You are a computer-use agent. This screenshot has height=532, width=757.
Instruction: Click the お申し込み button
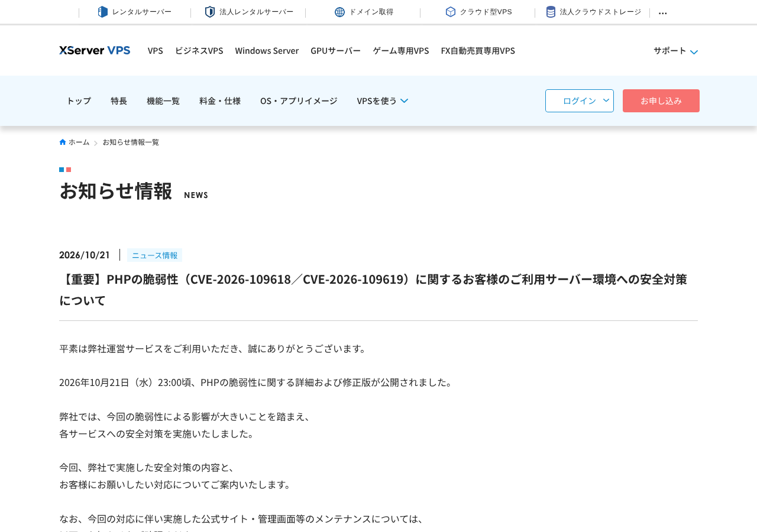pyautogui.click(x=661, y=100)
